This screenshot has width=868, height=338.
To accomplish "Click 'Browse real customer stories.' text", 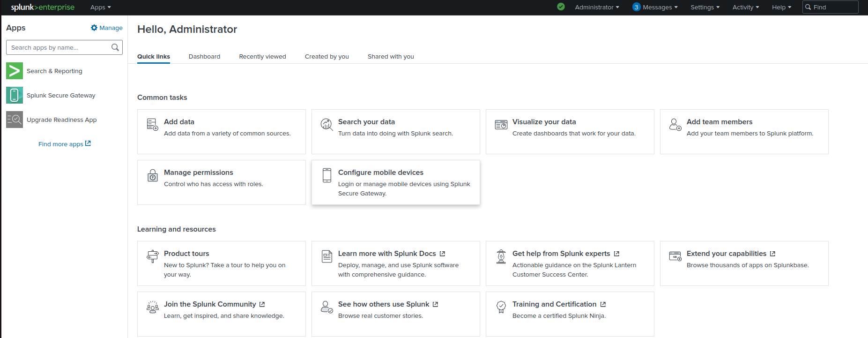I will (x=380, y=316).
